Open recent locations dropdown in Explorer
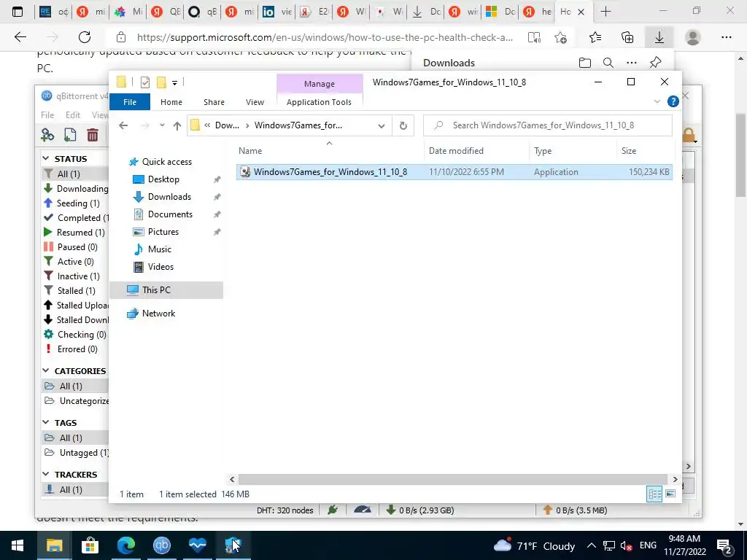This screenshot has width=747, height=560. tap(162, 125)
